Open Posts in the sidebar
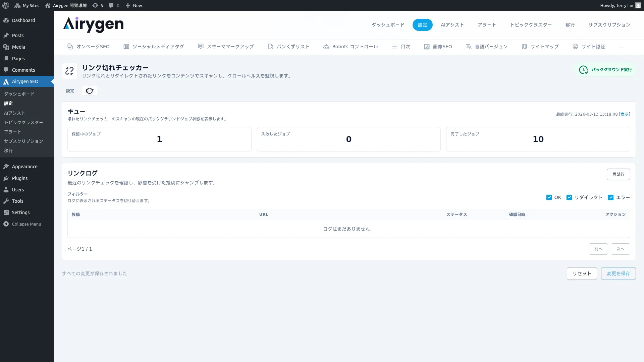644x362 pixels. tap(27, 36)
